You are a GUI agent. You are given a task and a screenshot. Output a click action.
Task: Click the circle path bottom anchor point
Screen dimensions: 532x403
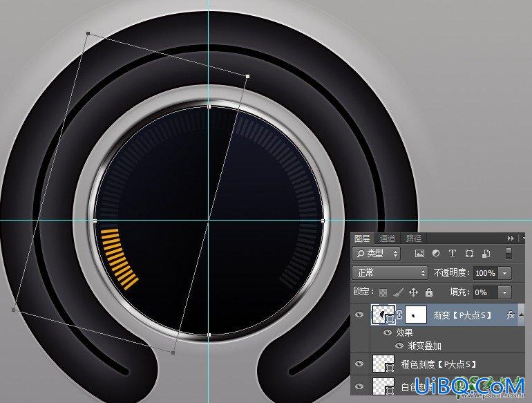[209, 335]
